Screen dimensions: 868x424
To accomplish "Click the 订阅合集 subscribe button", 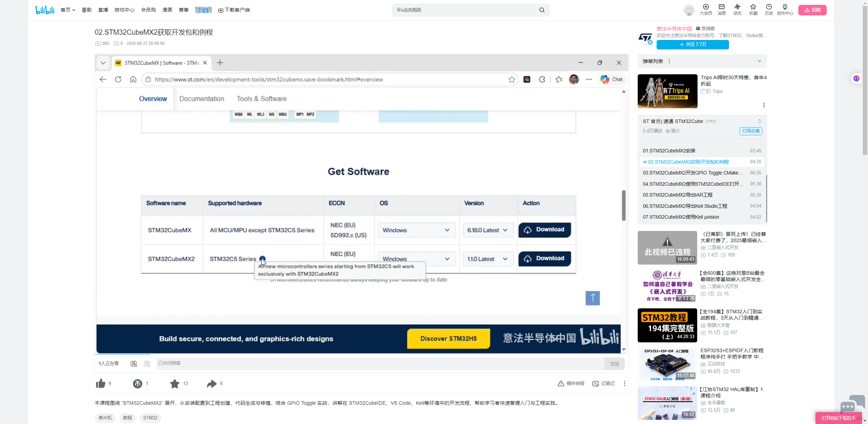I will 751,131.
